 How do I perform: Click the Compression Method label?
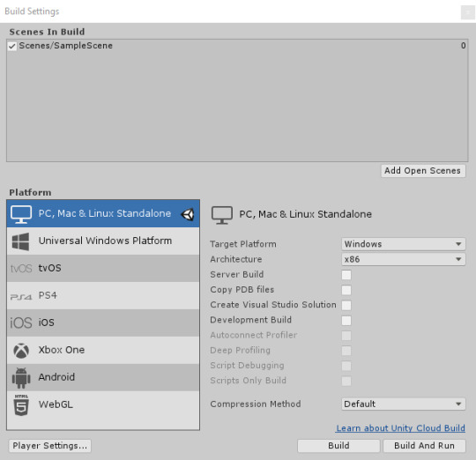(256, 404)
